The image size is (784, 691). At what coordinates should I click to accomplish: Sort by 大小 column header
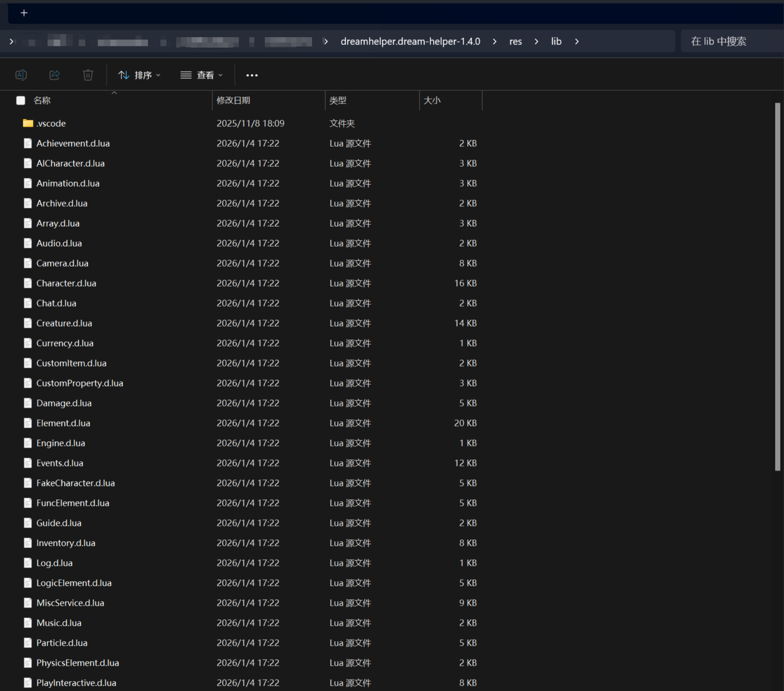(432, 101)
